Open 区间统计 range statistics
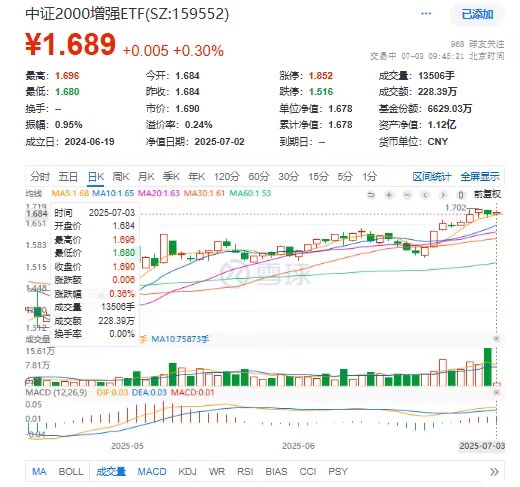The image size is (520, 487). click(432, 177)
